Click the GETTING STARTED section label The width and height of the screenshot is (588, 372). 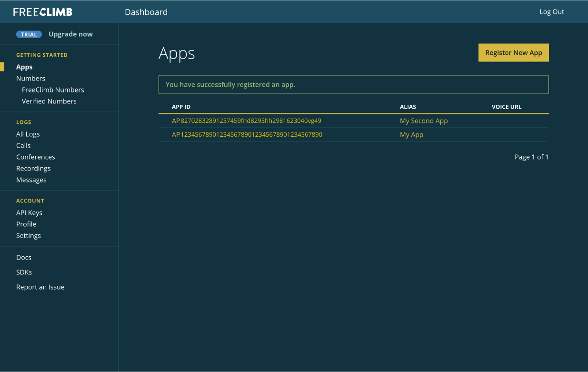pos(42,55)
